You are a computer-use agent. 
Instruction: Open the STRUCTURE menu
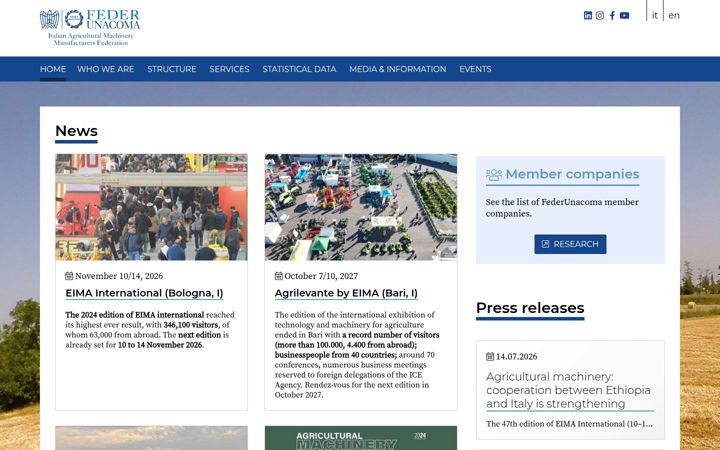tap(172, 69)
